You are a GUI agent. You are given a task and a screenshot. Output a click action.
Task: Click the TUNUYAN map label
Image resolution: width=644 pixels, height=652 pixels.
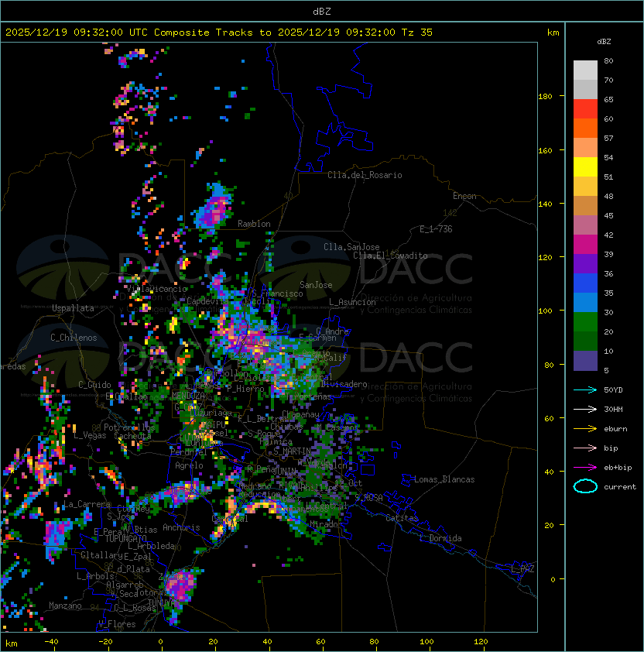(163, 602)
